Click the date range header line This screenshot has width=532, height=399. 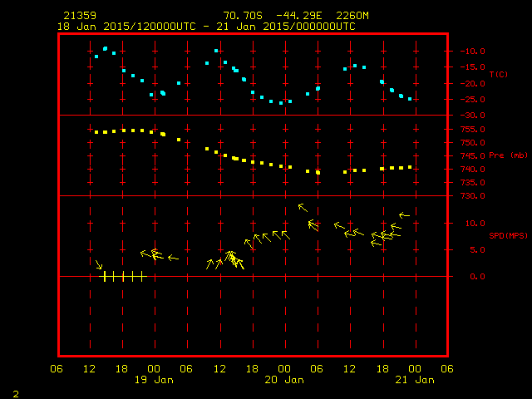click(x=206, y=27)
